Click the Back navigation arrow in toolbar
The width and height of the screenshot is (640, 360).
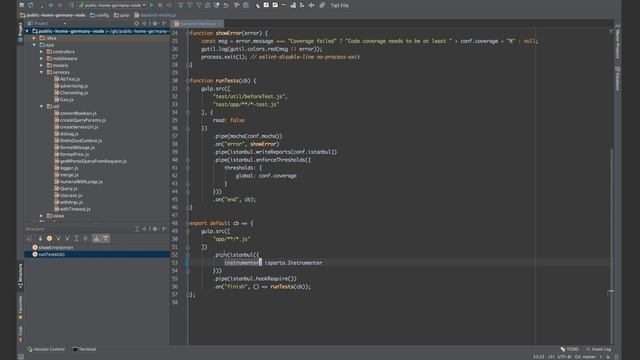51,5
